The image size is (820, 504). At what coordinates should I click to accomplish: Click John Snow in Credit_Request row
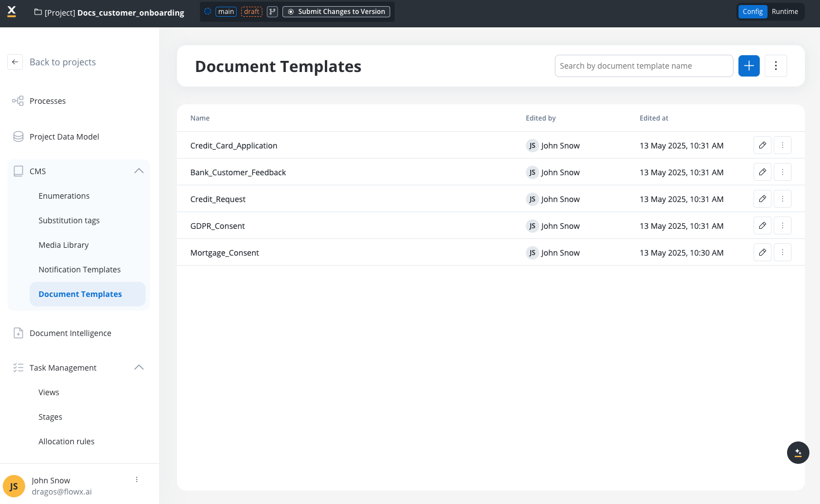pos(560,199)
